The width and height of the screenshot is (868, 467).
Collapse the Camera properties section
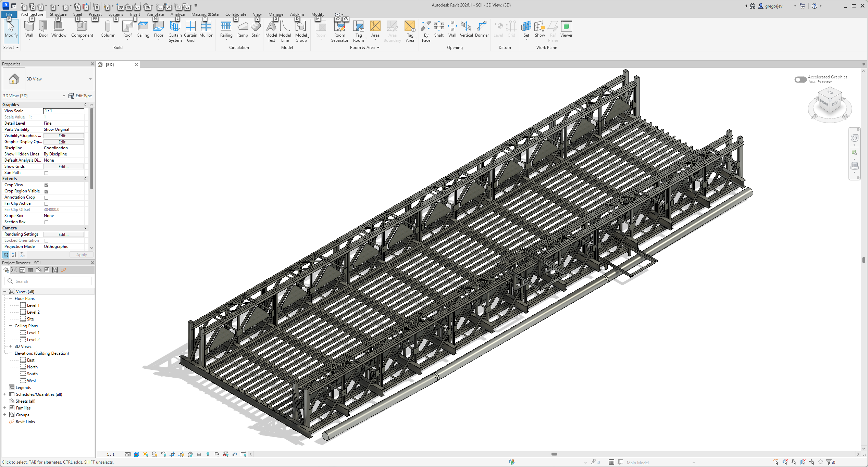tap(85, 228)
